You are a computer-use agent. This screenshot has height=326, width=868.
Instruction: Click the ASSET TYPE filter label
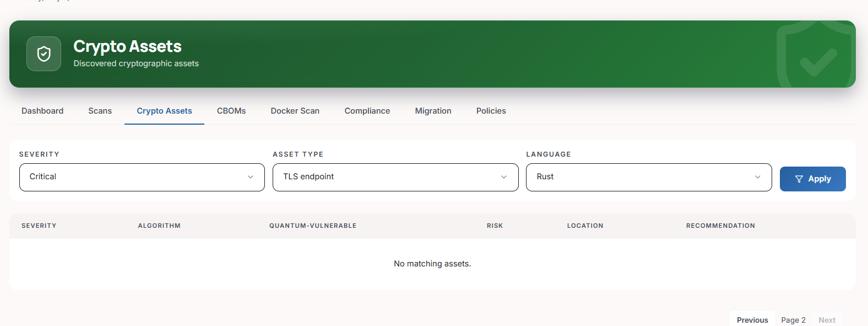(x=298, y=154)
